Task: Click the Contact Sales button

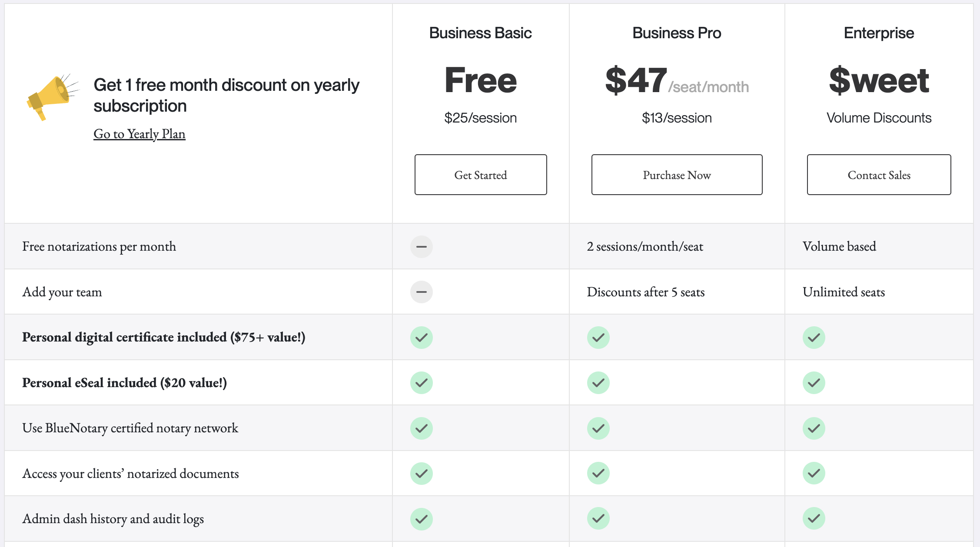Action: pos(879,175)
